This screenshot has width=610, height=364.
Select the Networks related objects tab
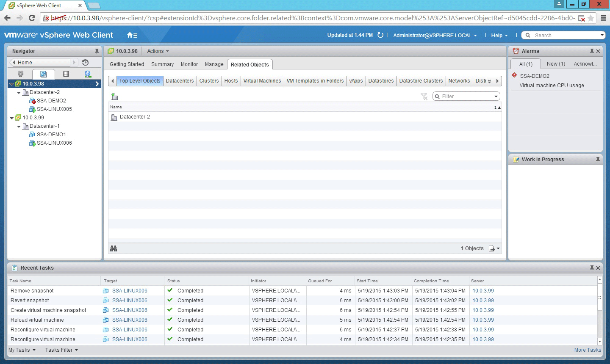[459, 81]
